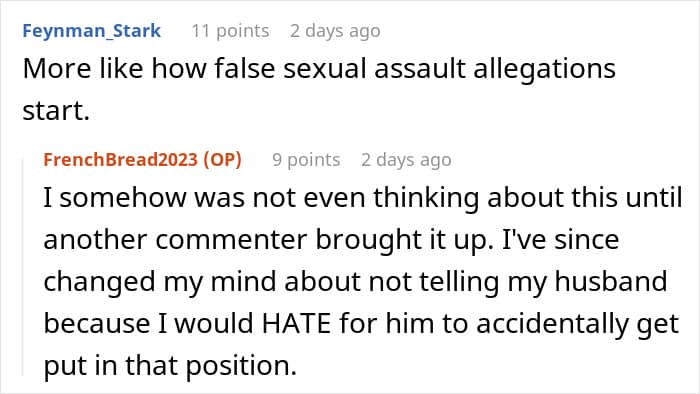Open the Feynman_Stark user profile

coord(92,31)
